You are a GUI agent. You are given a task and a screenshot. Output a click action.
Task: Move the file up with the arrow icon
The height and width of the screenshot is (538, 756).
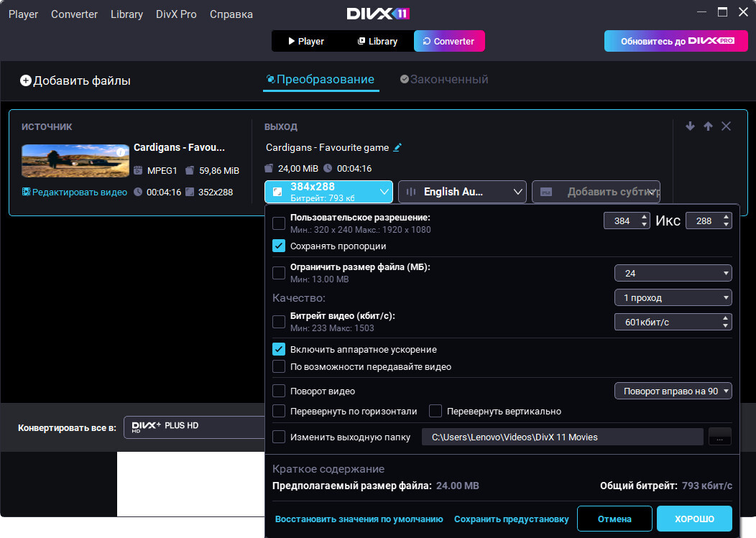pos(708,126)
